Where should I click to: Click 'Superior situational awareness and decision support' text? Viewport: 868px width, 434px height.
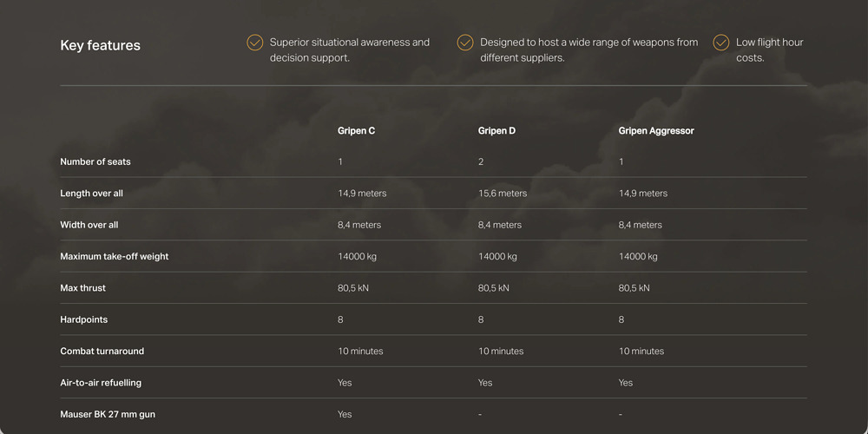click(349, 49)
